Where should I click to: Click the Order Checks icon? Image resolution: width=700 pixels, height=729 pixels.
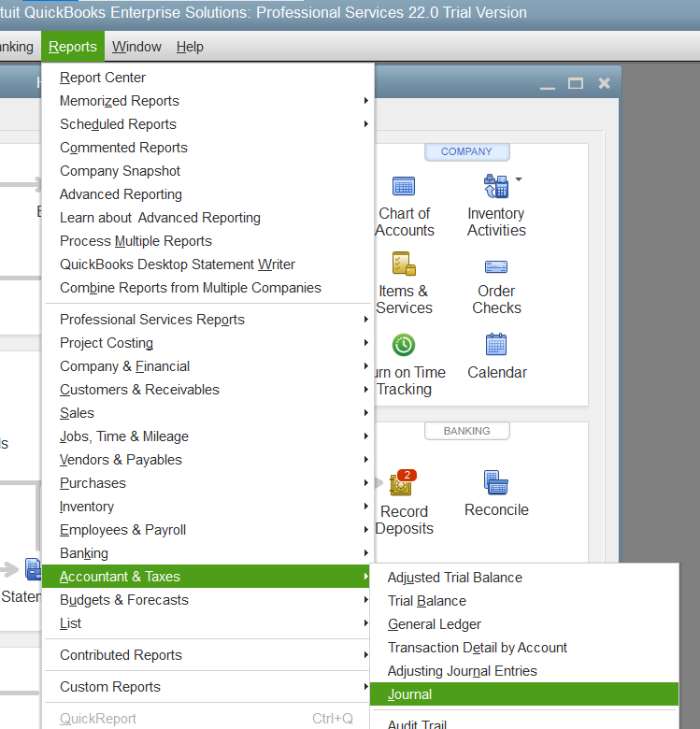click(496, 266)
